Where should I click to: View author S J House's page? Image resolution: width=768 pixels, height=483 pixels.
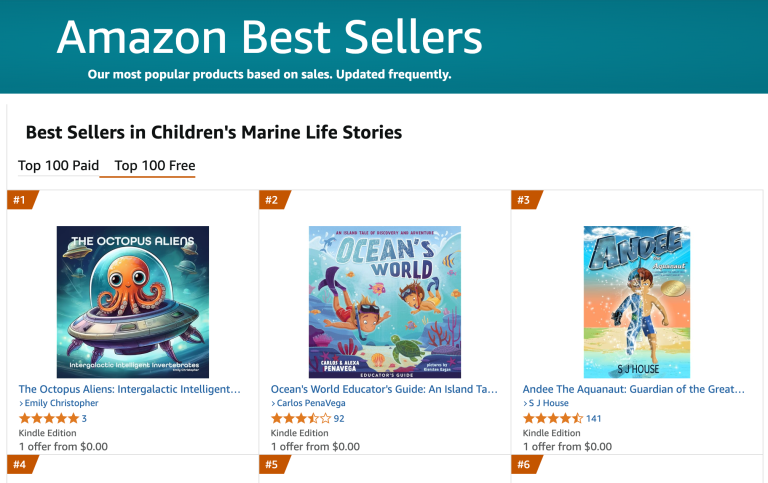pyautogui.click(x=548, y=403)
